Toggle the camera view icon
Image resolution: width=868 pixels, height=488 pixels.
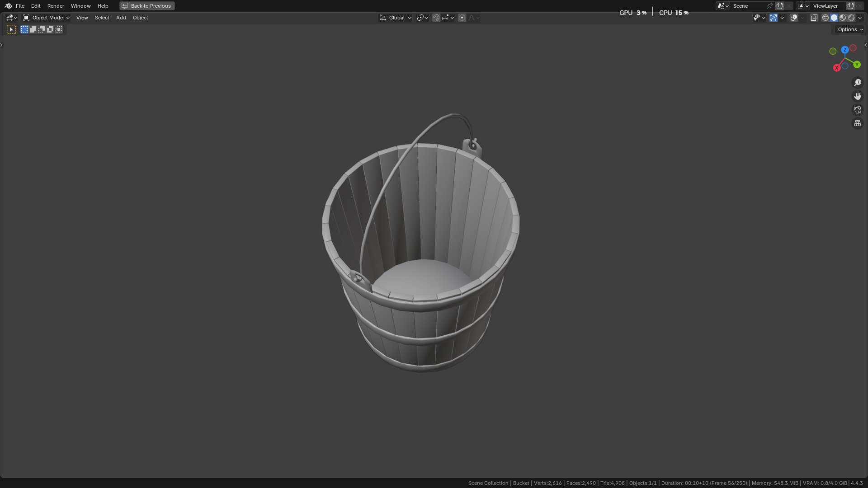point(858,110)
